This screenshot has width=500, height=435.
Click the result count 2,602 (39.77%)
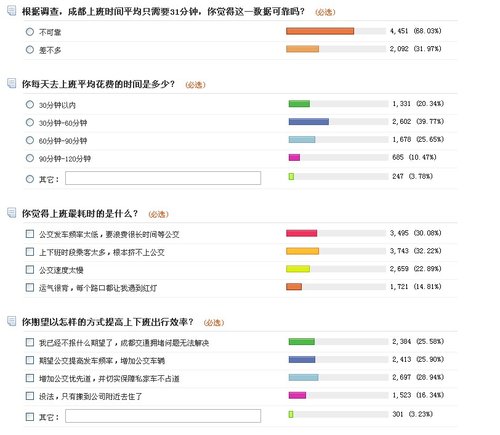point(418,122)
